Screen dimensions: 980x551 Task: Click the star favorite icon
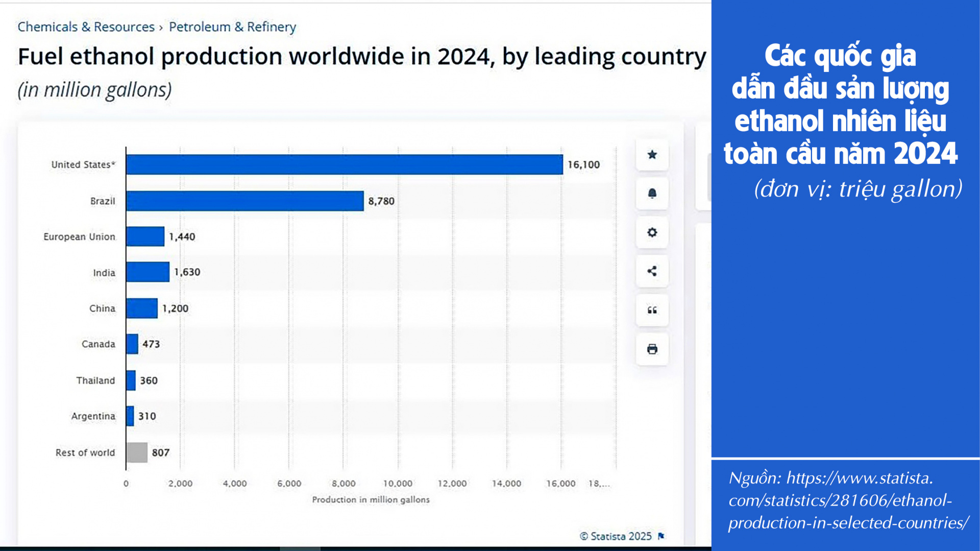(652, 155)
